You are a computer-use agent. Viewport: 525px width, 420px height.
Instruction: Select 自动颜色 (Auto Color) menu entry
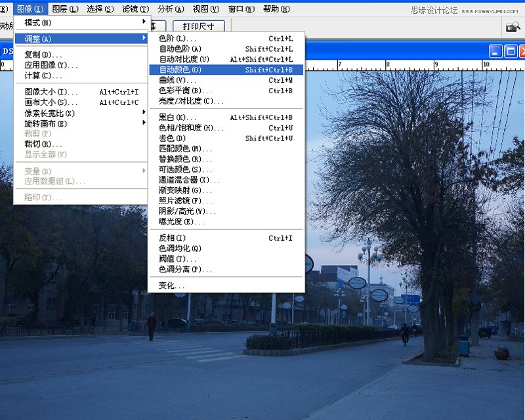coord(226,70)
